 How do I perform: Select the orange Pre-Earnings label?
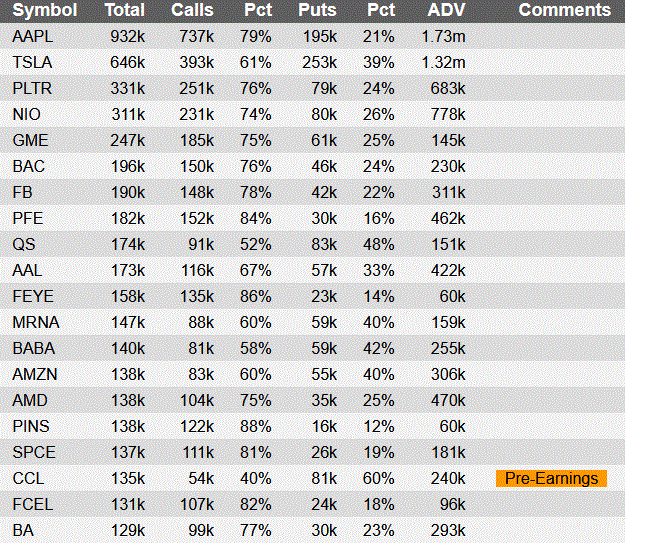pyautogui.click(x=551, y=478)
